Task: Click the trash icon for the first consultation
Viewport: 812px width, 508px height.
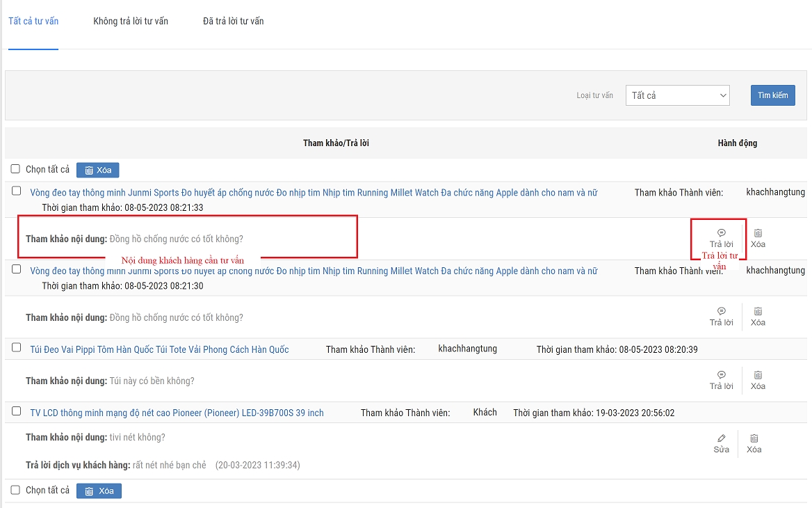Action: [758, 233]
